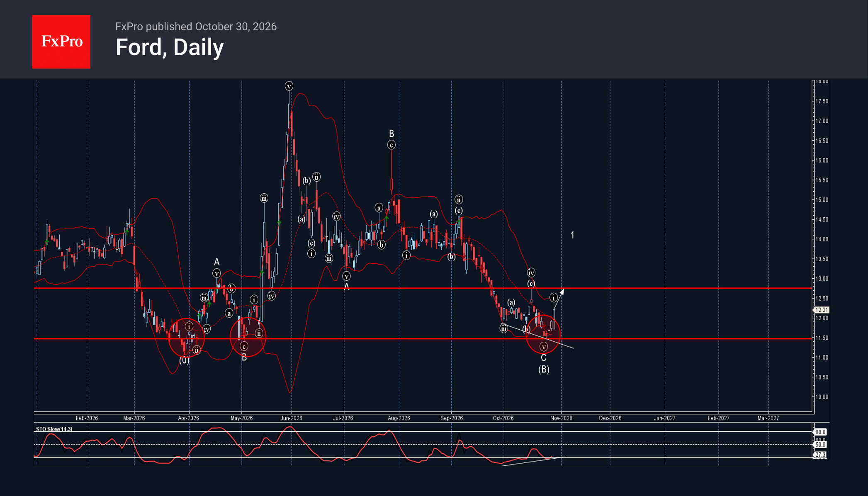Click the 80.0 stochastic level tag
The height and width of the screenshot is (496, 868).
pos(820,432)
